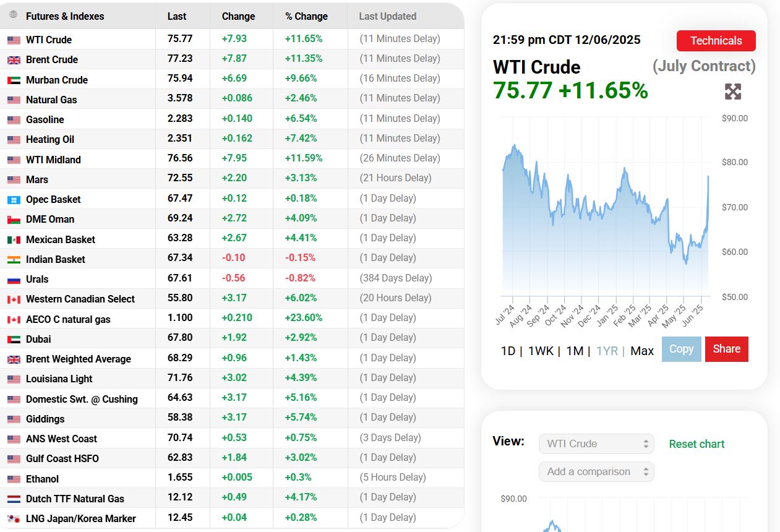Viewport: 780px width, 532px height.
Task: Click the -0.10 Indian Basket change value
Action: (234, 257)
